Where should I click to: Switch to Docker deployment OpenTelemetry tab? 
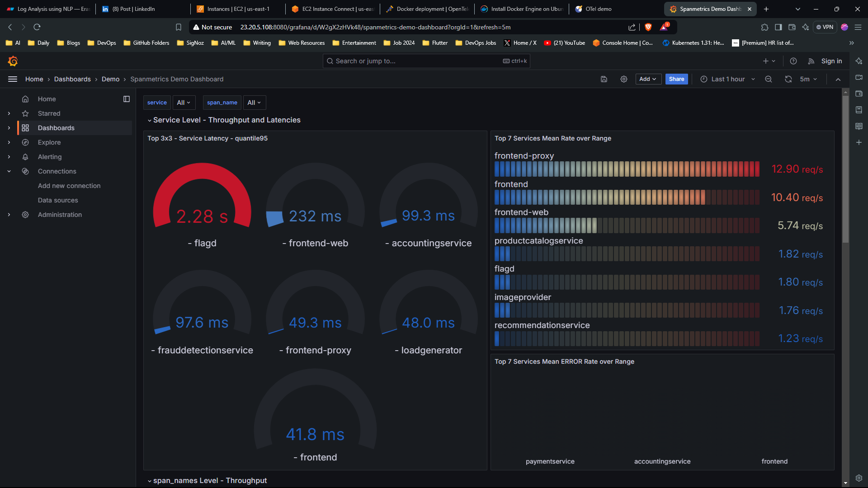point(427,9)
